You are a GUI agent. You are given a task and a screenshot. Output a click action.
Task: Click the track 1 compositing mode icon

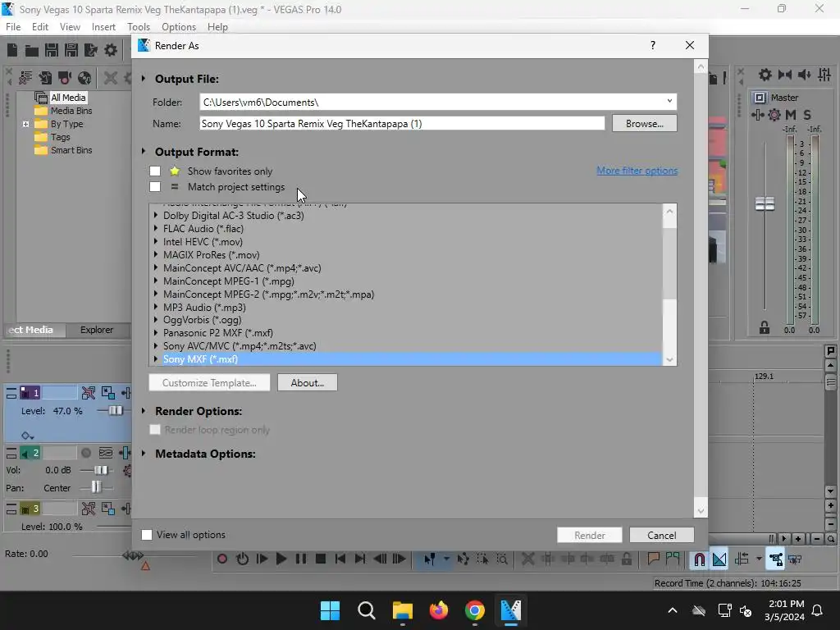pyautogui.click(x=107, y=393)
